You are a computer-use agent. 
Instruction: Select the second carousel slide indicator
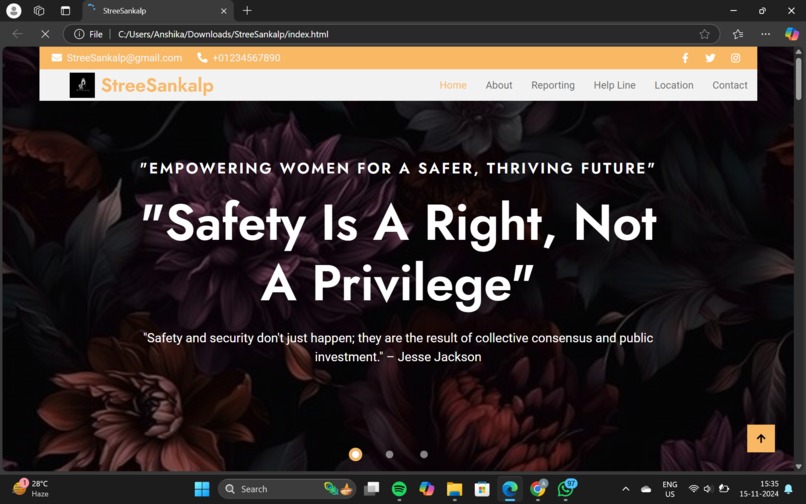tap(389, 455)
